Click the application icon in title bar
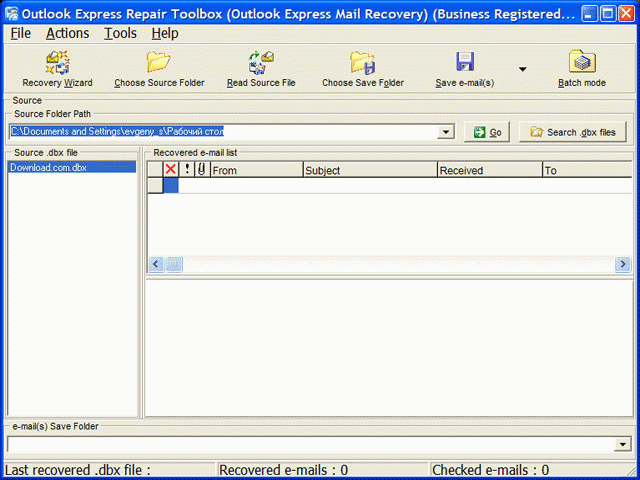Viewport: 640px width, 480px height. point(12,14)
